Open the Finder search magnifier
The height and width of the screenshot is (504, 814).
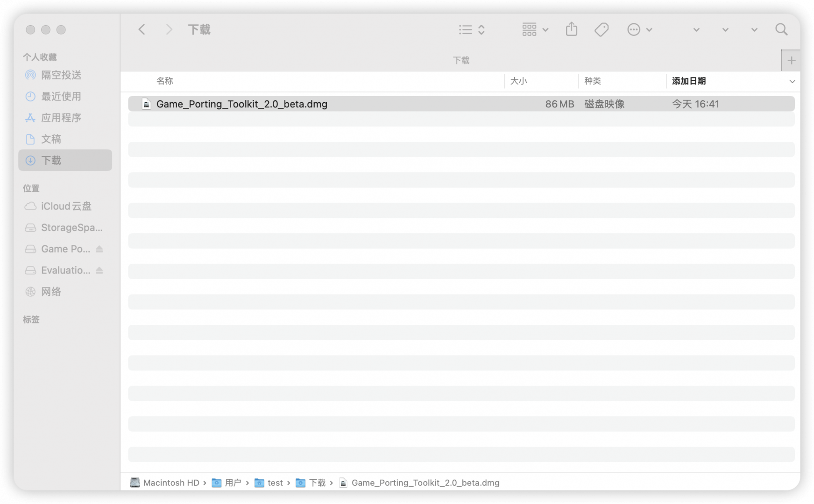[781, 29]
